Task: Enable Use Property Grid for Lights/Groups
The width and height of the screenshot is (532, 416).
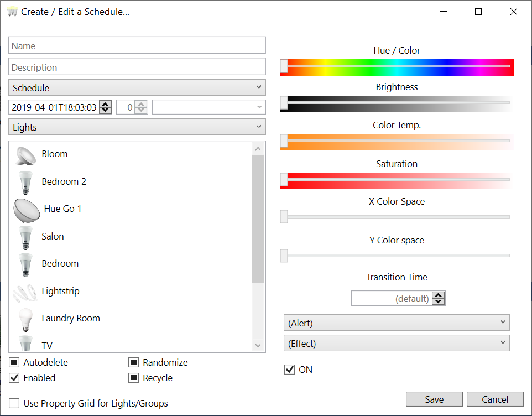Action: click(14, 403)
